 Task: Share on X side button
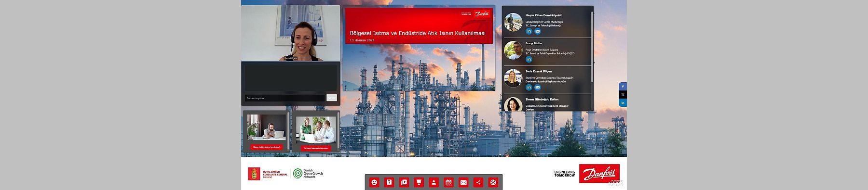(623, 95)
